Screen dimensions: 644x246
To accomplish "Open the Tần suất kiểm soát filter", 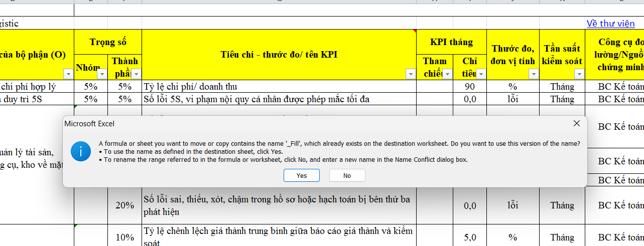I will coord(579,74).
